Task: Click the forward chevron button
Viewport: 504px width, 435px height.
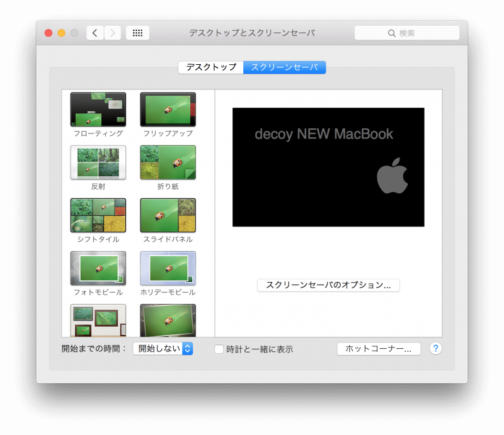Action: coord(113,33)
